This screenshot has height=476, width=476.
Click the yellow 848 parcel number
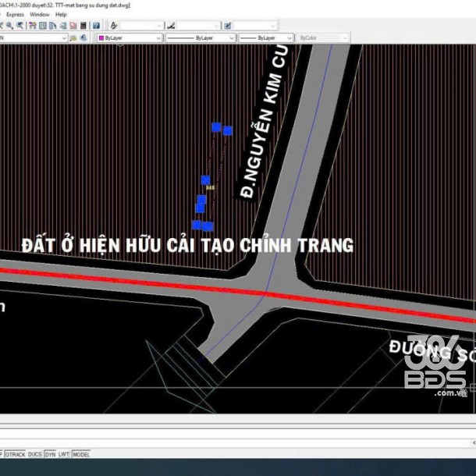click(x=211, y=188)
